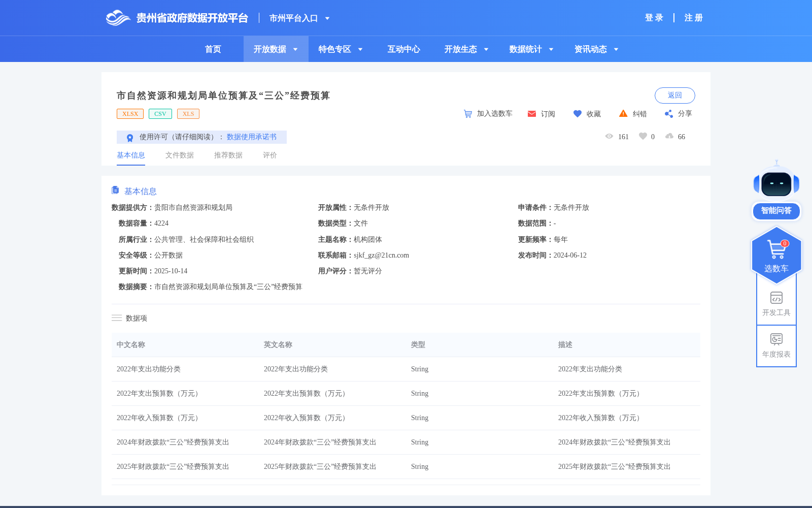
Task: Click the Guizhou platform logo icon
Action: coord(118,18)
